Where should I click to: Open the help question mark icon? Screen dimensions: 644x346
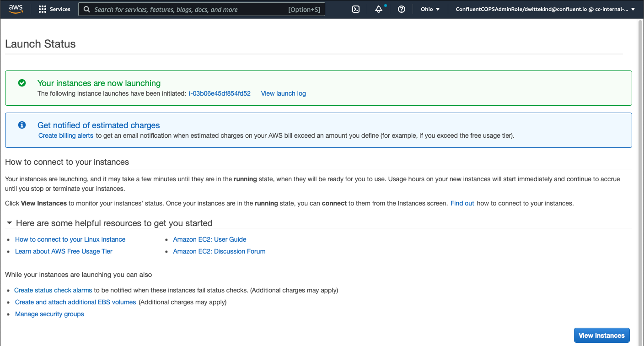(402, 9)
